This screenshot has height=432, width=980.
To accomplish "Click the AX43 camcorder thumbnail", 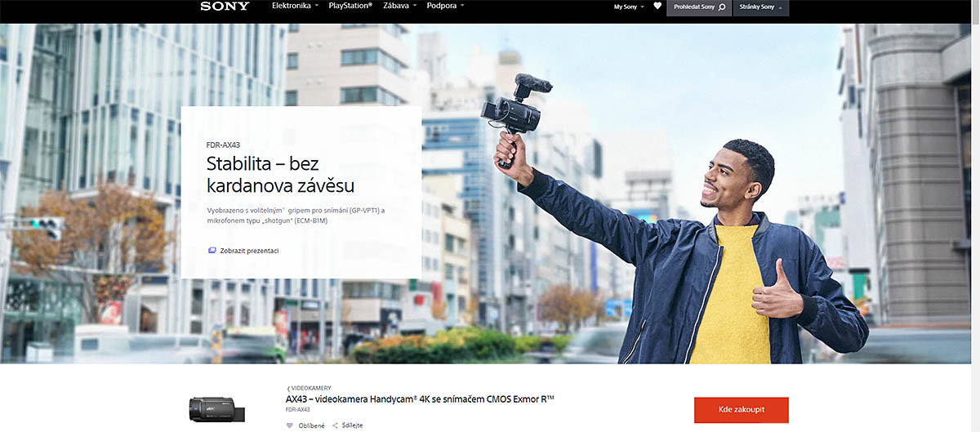I will [219, 408].
